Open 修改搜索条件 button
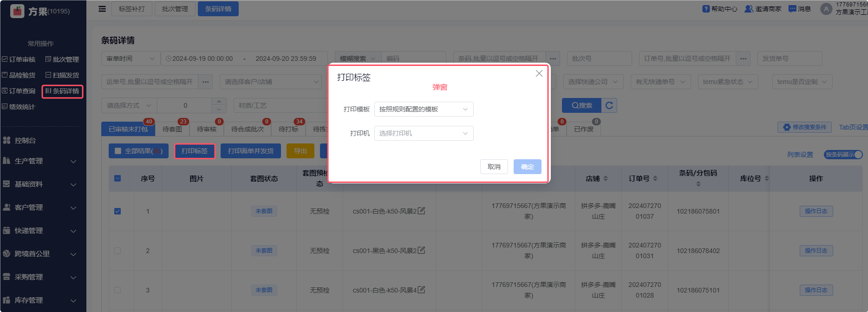This screenshot has height=312, width=868. pyautogui.click(x=805, y=127)
